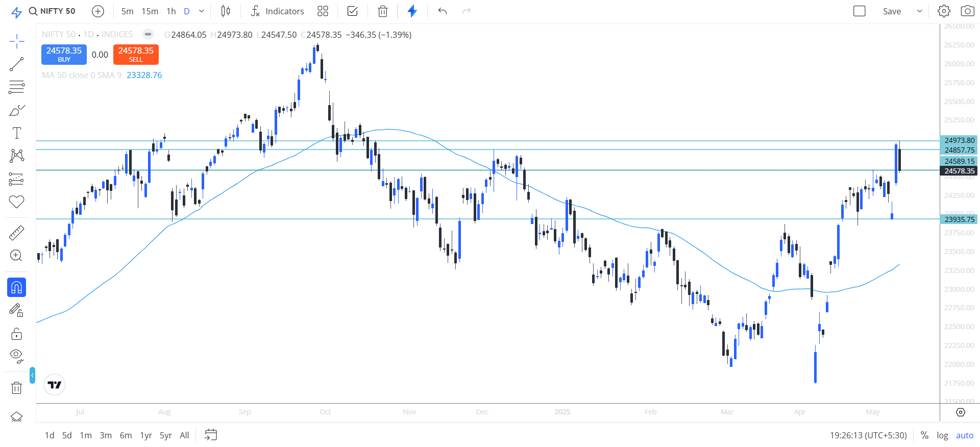
Task: Open timezone menu 19:26:13 (UTC+5:30)
Action: [868, 435]
